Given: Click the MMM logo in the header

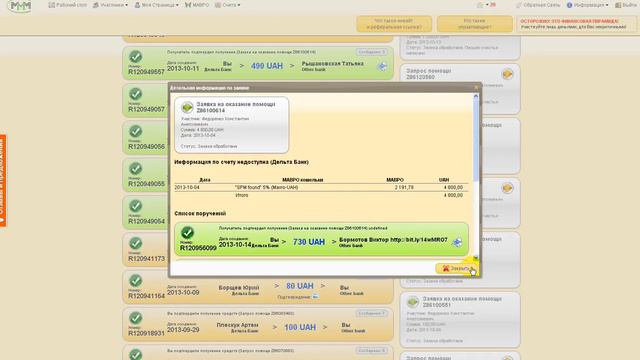Looking at the screenshot, I should (19, 6).
